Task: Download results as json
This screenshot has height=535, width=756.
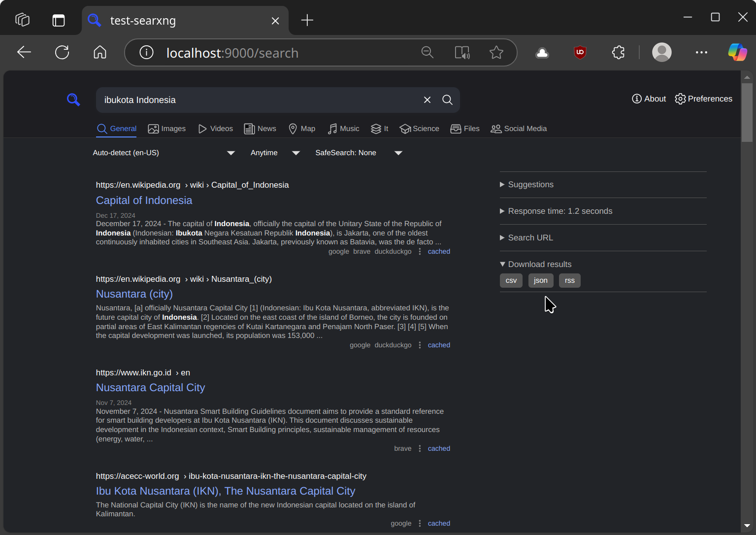Action: 541,281
